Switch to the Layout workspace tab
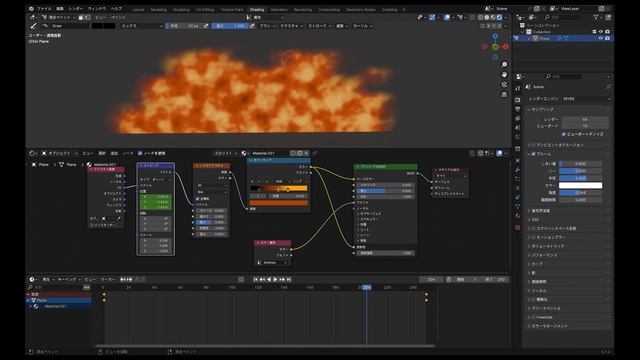Viewport: 640px width, 360px height. (x=138, y=9)
